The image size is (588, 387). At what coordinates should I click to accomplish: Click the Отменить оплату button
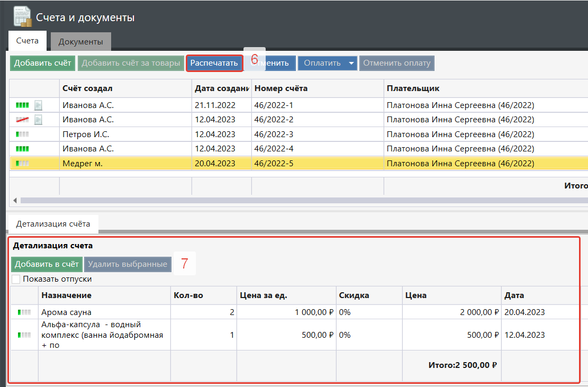(x=396, y=64)
